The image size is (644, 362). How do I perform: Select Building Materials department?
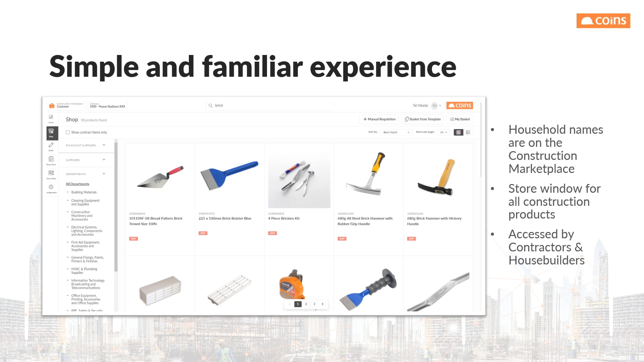pos(84,192)
